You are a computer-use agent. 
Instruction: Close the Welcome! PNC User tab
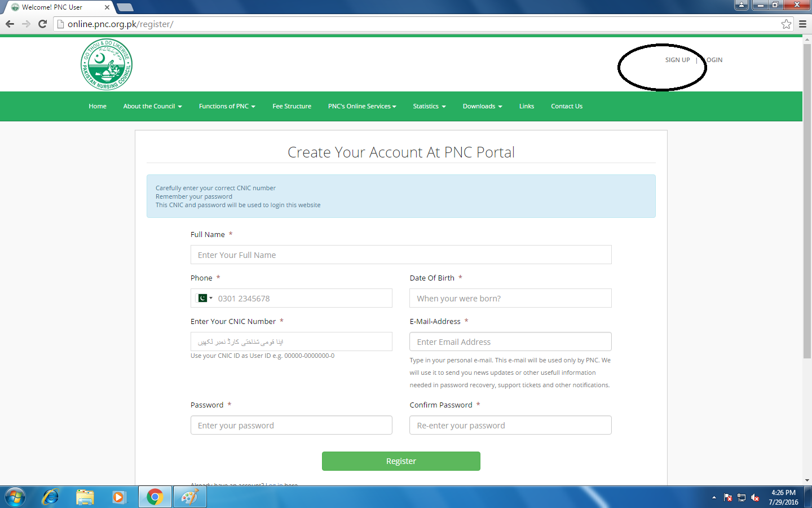coord(107,7)
